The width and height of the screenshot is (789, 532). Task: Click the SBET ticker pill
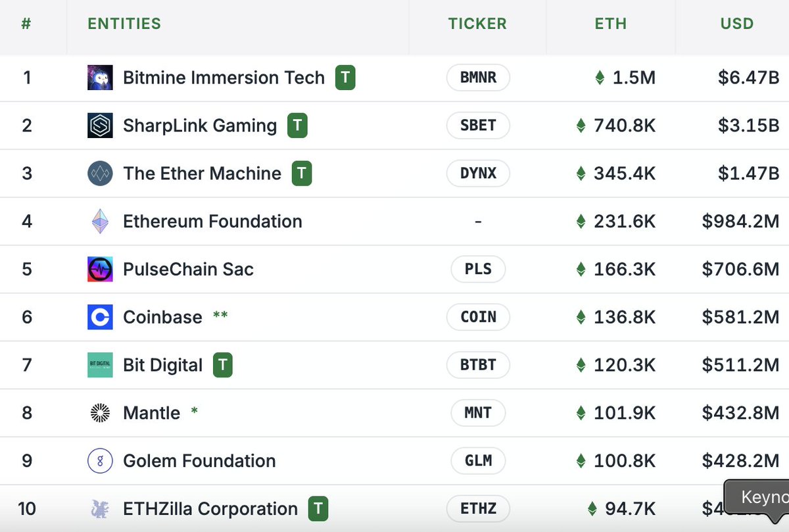click(478, 126)
